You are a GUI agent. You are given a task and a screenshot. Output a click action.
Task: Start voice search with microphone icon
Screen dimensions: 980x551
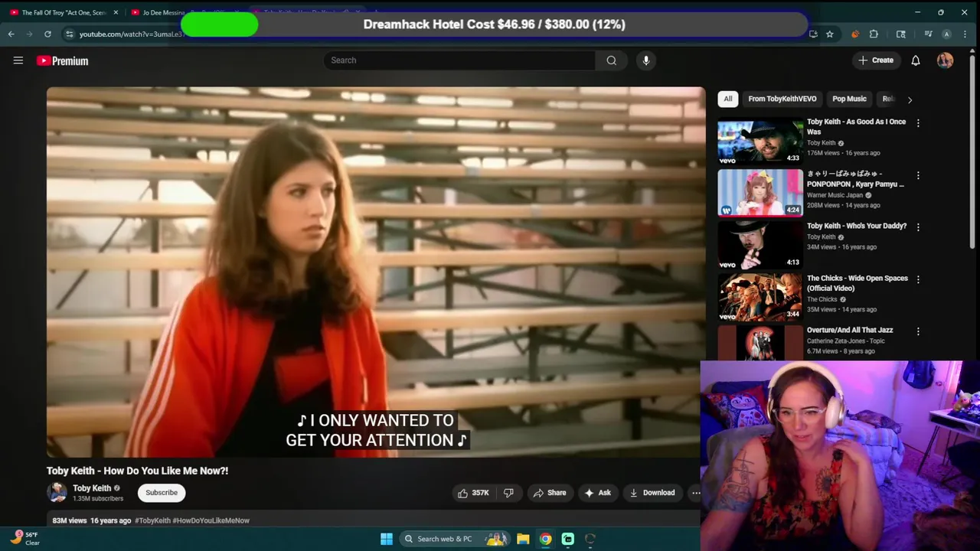coord(646,60)
